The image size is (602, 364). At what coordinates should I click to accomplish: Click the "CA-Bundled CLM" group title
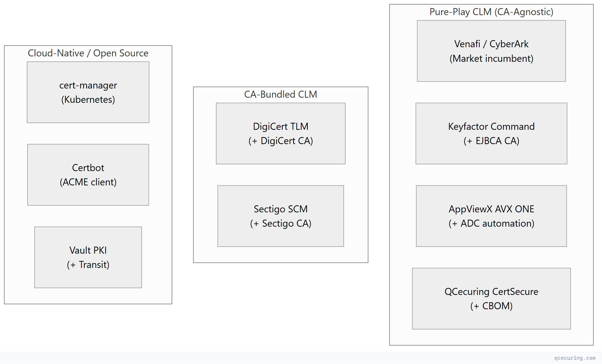[x=281, y=94]
